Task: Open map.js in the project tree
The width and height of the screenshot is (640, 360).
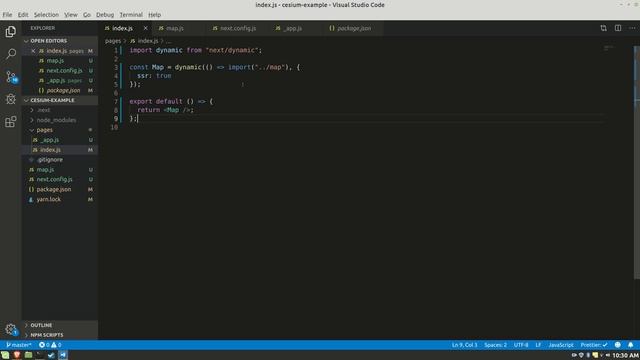Action: 60,169
